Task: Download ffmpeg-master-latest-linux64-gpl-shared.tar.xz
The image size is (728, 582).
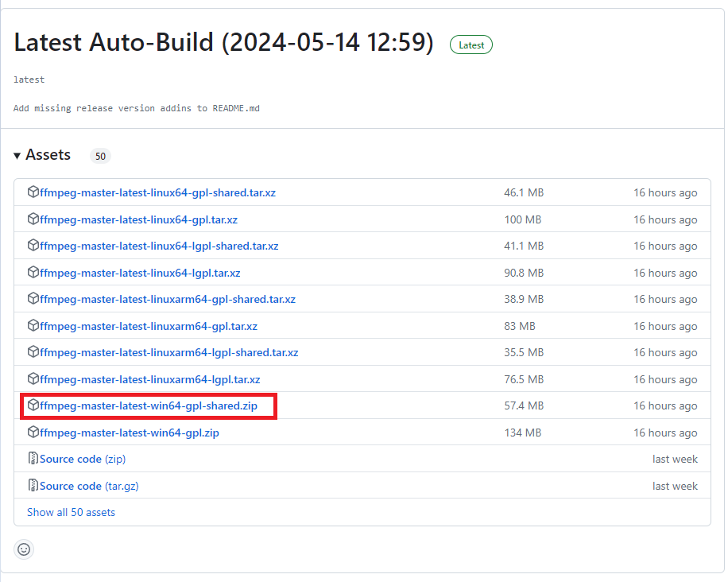Action: pos(158,192)
